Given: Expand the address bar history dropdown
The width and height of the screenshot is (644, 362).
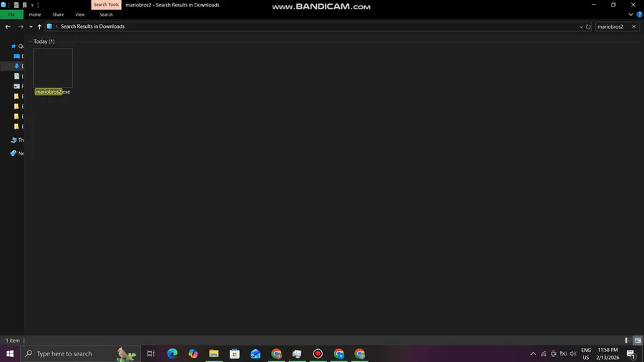Looking at the screenshot, I should point(581,26).
